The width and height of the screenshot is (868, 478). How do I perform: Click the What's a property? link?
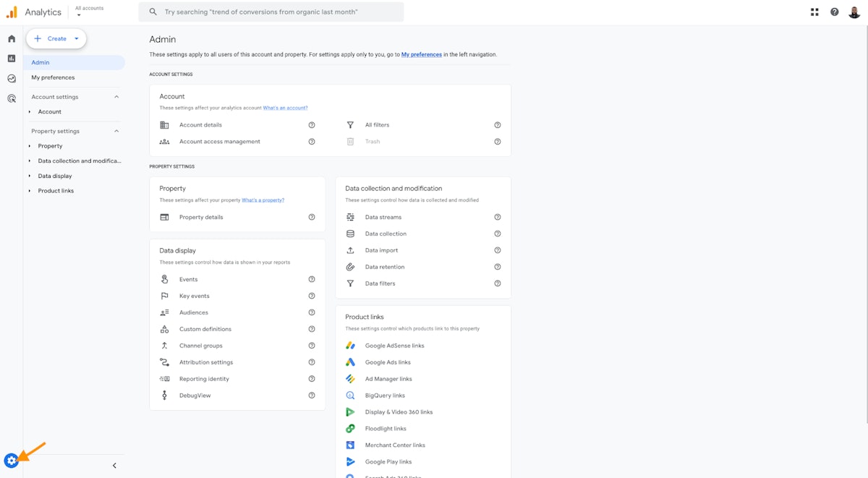(263, 200)
